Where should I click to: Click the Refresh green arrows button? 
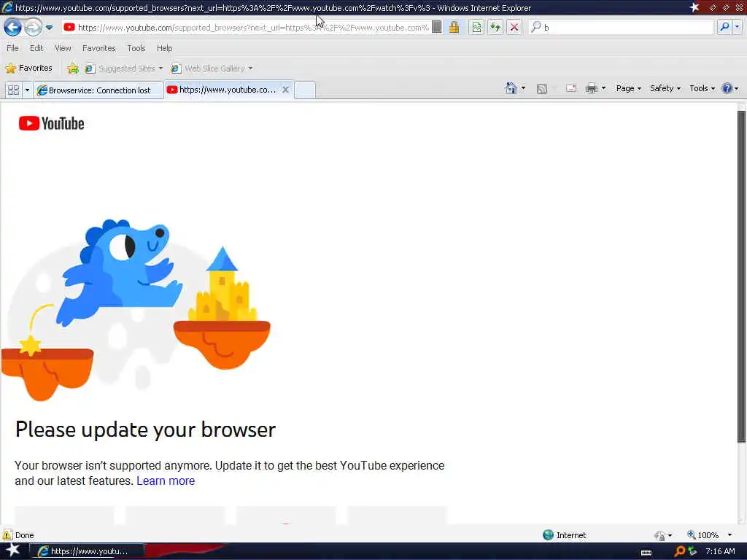pos(495,27)
